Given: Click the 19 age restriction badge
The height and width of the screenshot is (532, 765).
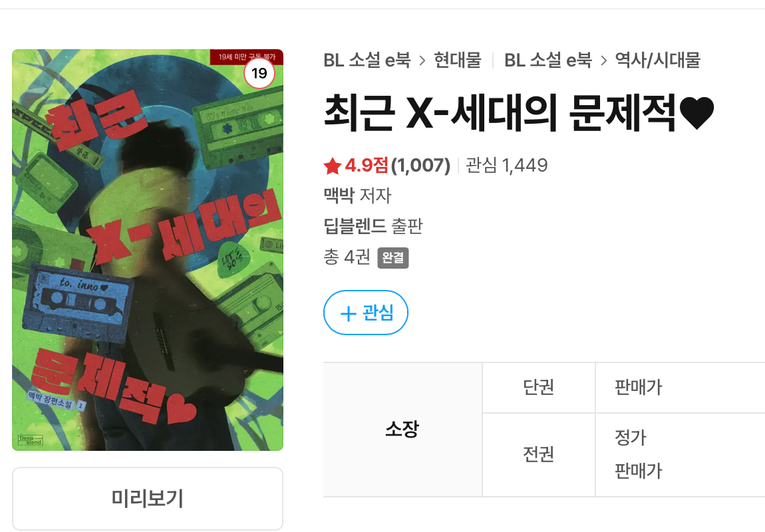Looking at the screenshot, I should click(259, 73).
